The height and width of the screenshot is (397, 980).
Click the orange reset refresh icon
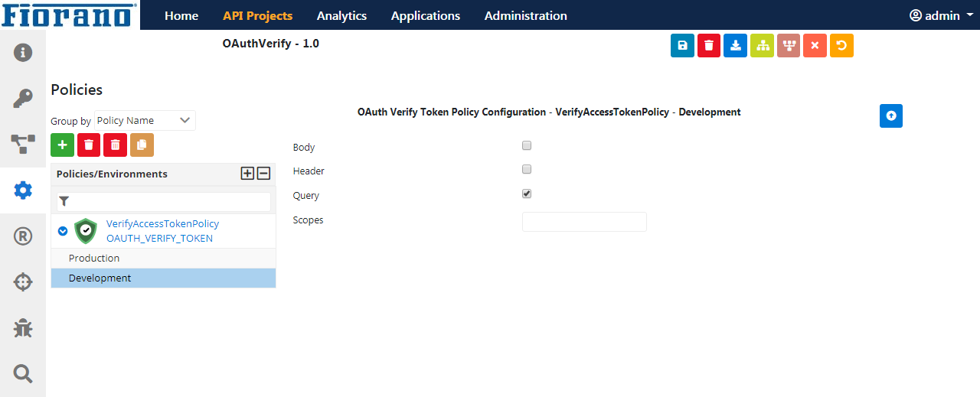(841, 46)
